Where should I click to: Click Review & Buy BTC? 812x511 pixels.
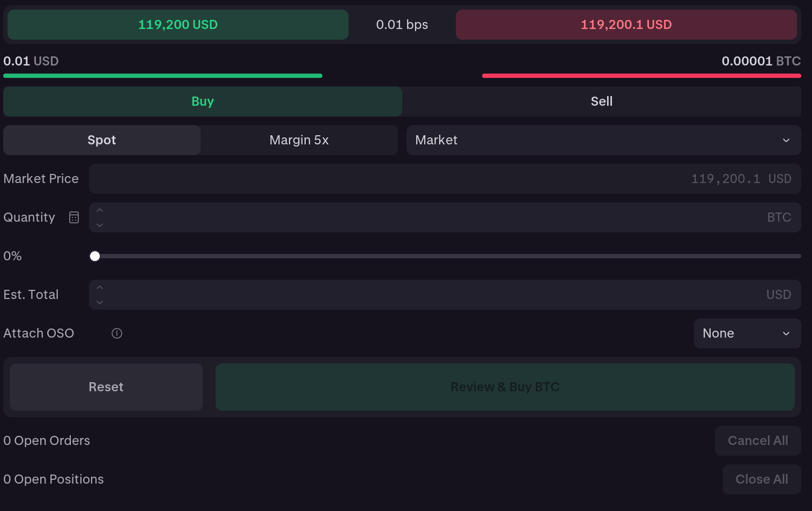(x=505, y=386)
